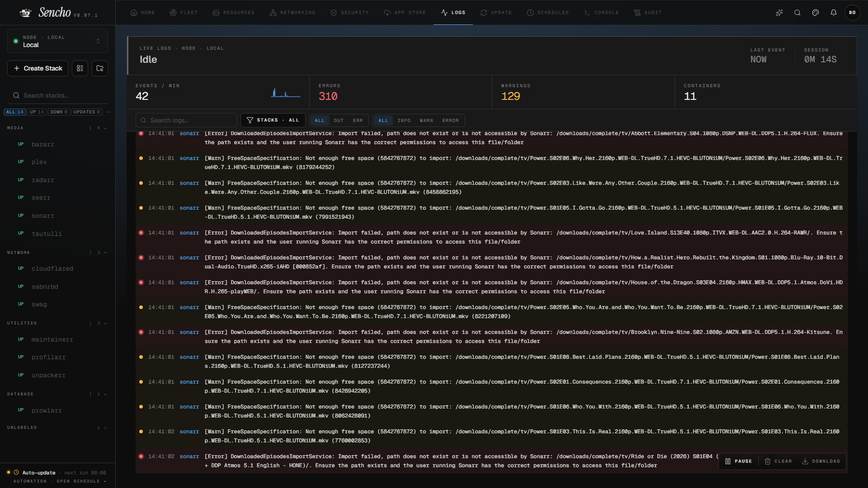Collapse the DATABASE group chevron
This screenshot has height=488, width=868.
tap(105, 394)
